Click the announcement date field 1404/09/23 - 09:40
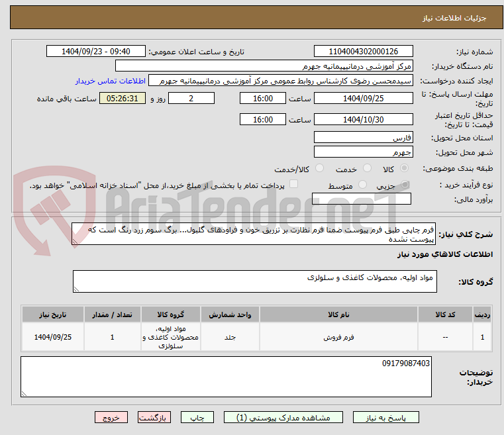The width and height of the screenshot is (504, 435). click(96, 51)
